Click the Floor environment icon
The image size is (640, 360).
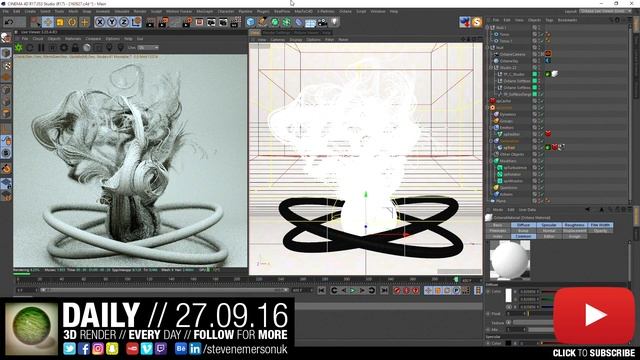[311, 23]
